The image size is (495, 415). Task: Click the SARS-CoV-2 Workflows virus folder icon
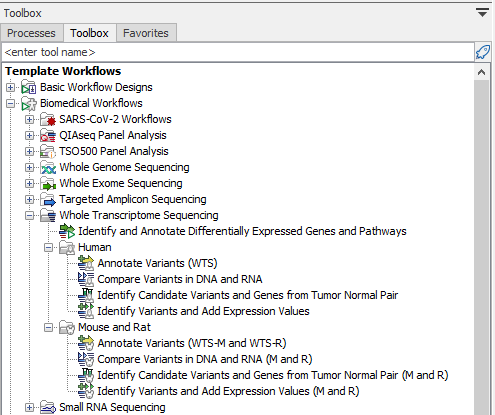48,119
